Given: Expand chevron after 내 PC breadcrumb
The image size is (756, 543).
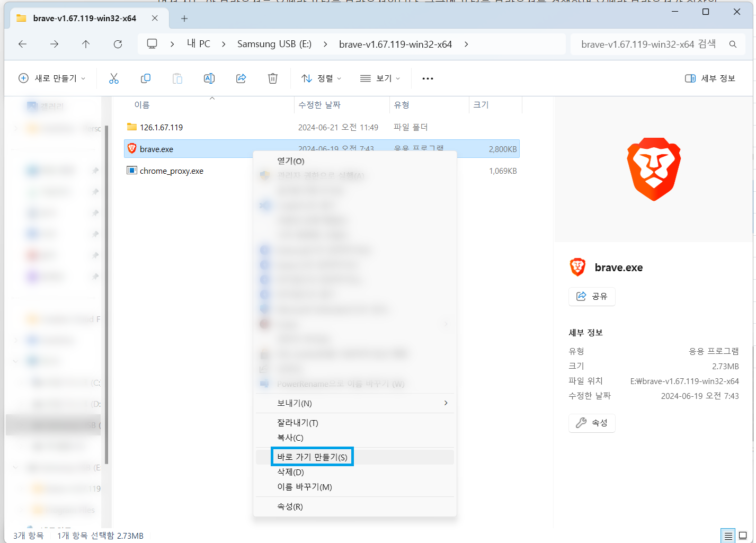Looking at the screenshot, I should point(224,44).
